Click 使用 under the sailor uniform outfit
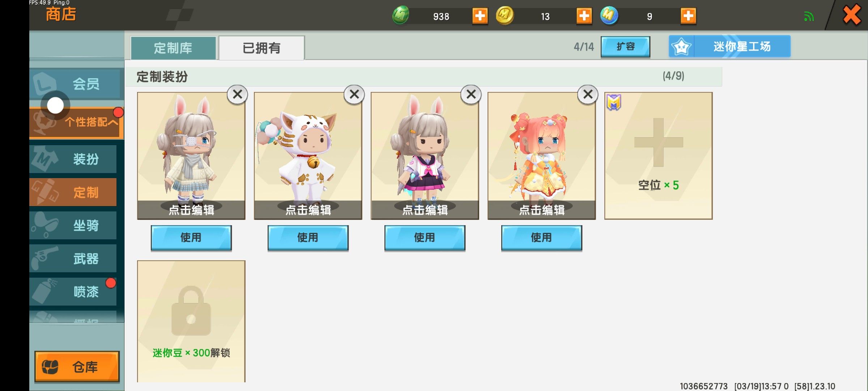868x391 pixels. (425, 238)
